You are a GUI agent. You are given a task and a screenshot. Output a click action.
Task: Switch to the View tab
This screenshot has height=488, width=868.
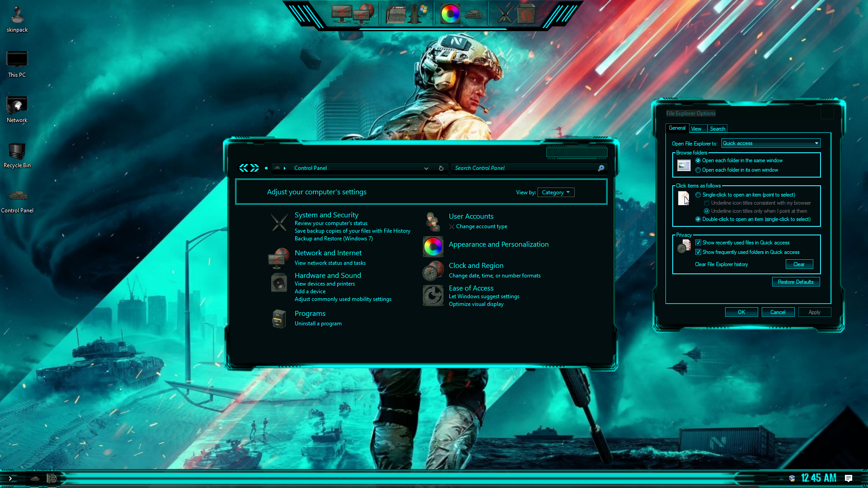[696, 129]
